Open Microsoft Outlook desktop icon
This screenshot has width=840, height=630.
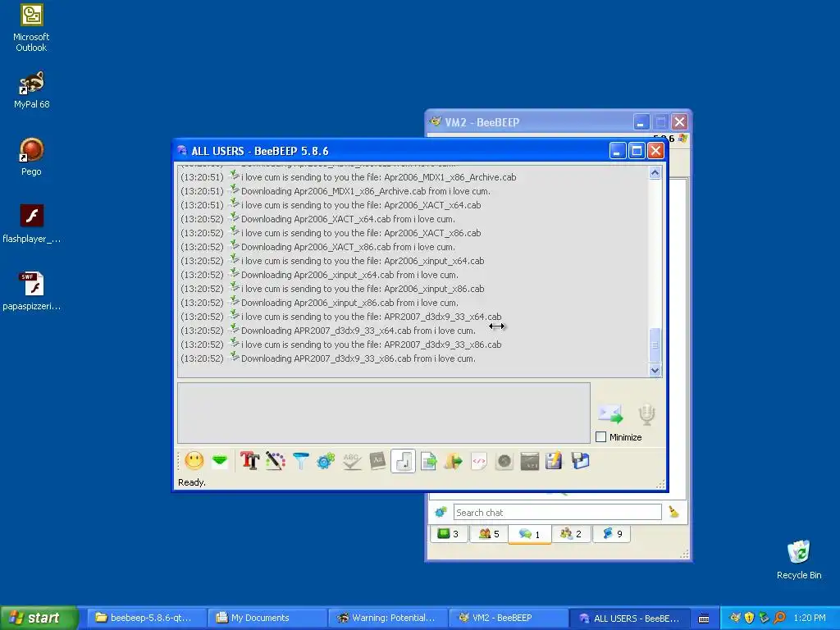tap(31, 28)
